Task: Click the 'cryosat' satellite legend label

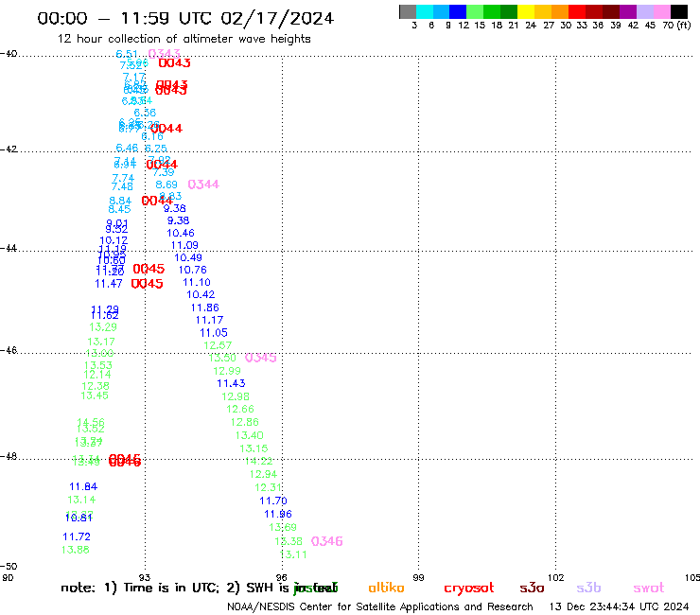Action: [469, 589]
